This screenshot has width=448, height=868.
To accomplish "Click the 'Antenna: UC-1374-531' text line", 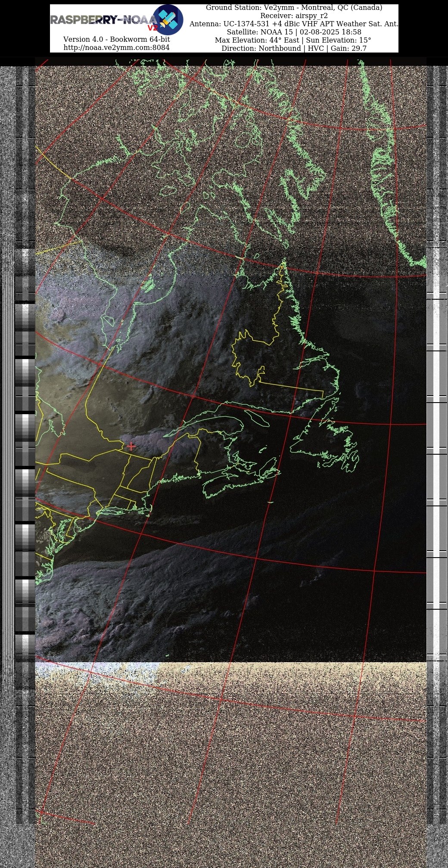I will coord(294,24).
